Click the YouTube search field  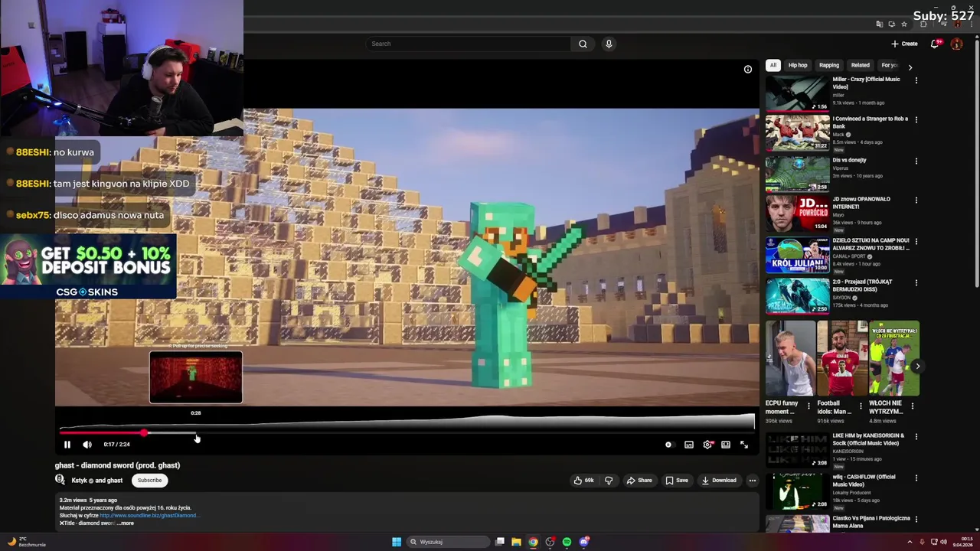(x=467, y=44)
